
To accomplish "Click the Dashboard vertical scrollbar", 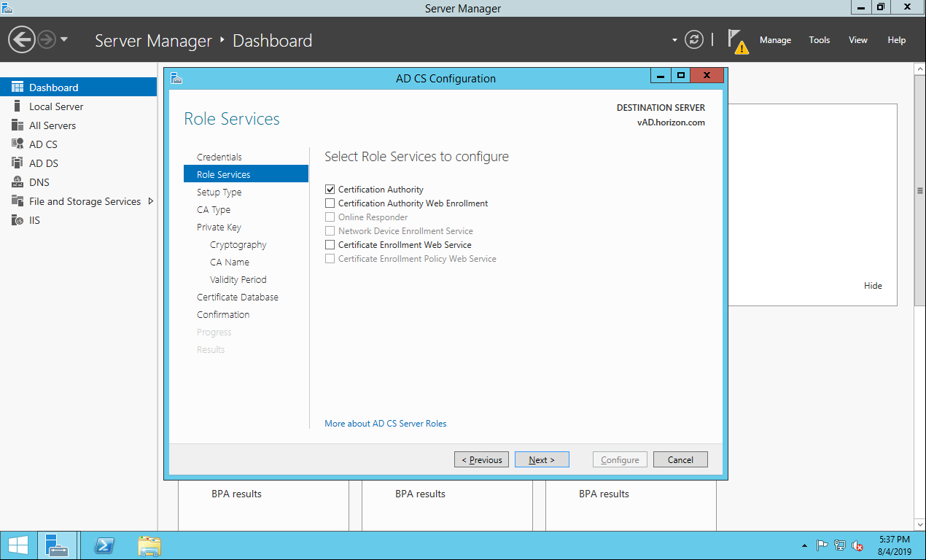I will (919, 191).
